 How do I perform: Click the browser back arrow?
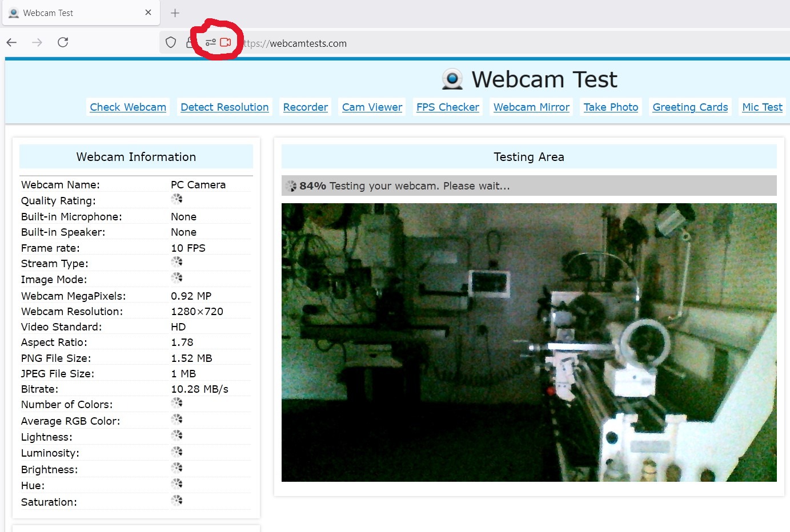(x=12, y=42)
